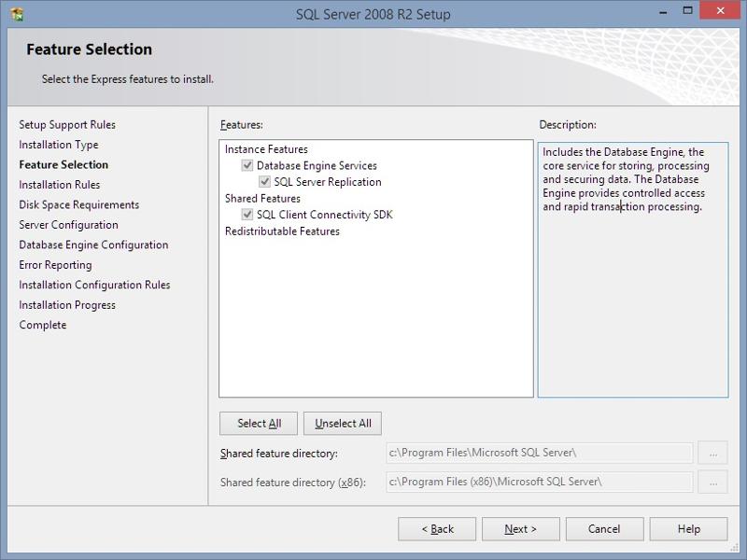The image size is (747, 560).
Task: Browse for Shared feature directory with ellipsis button
Action: pyautogui.click(x=712, y=453)
